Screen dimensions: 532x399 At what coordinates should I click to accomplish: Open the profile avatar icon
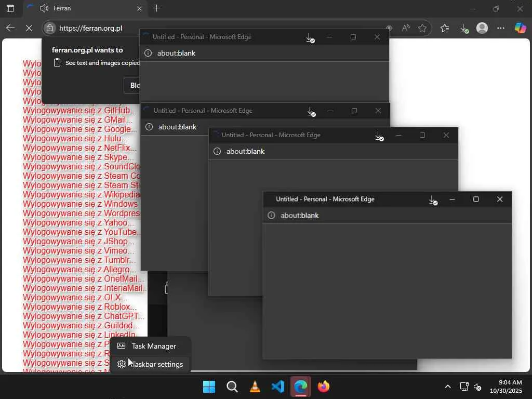(x=482, y=28)
